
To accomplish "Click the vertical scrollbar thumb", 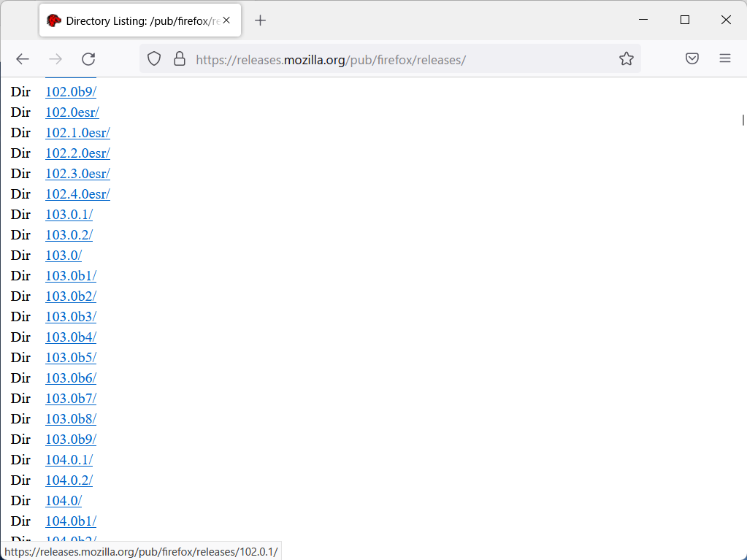I will (743, 120).
